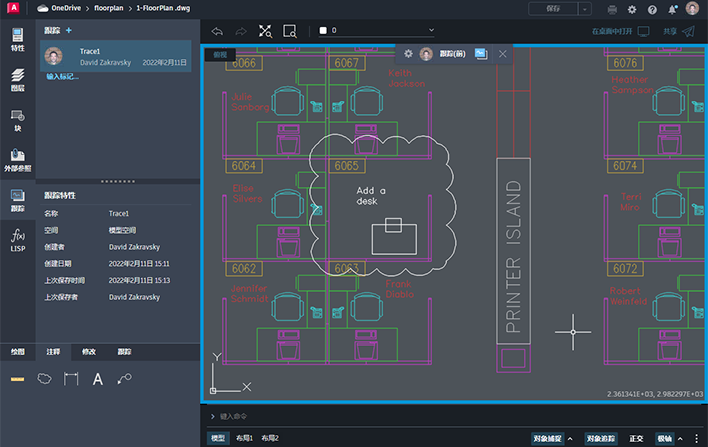Open the 块 blocks panel
Image resolution: width=708 pixels, height=447 pixels.
[18, 120]
